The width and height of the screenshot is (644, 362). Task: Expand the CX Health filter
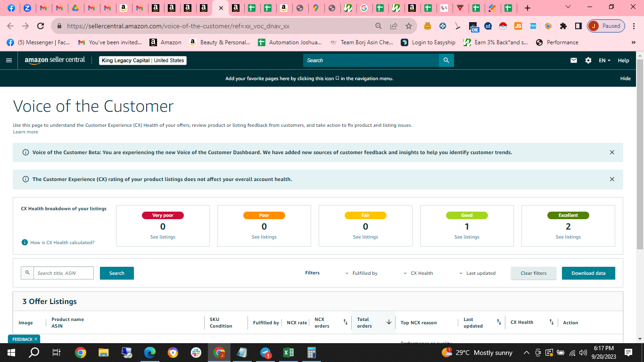(418, 273)
